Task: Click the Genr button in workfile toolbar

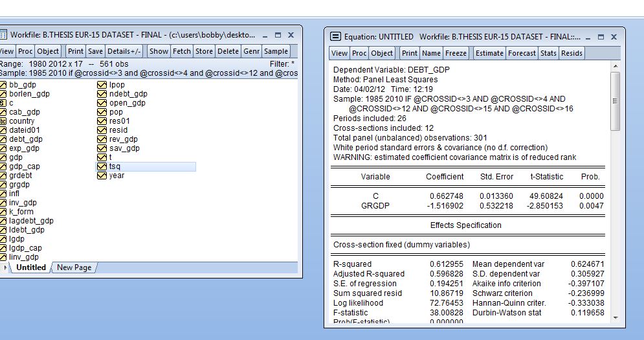Action: [251, 51]
